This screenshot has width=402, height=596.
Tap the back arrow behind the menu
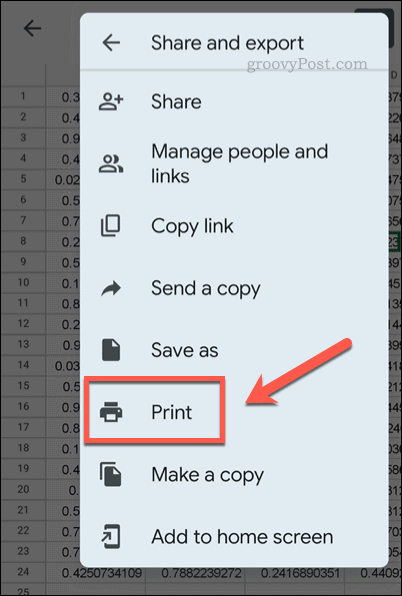coord(32,29)
